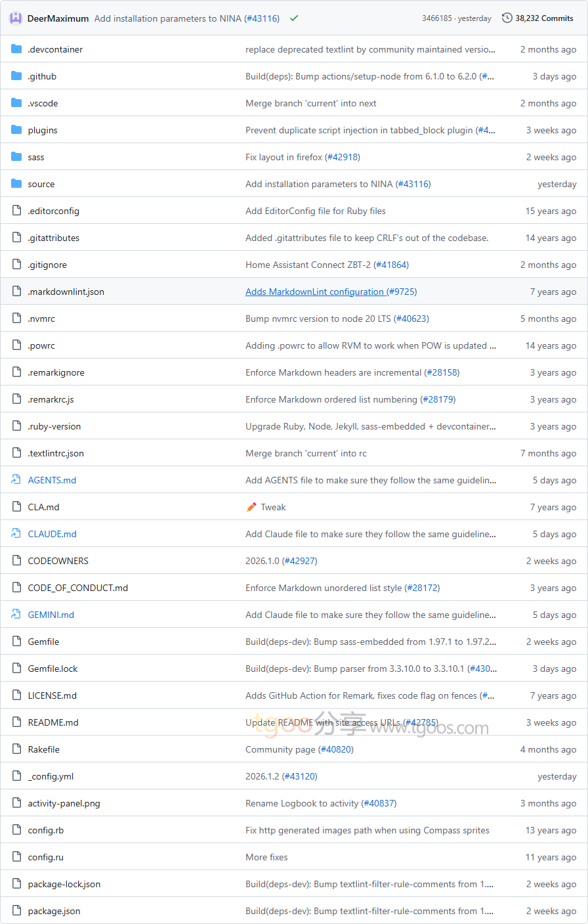The image size is (588, 924).
Task: Click the .gitignore file icon
Action: click(x=16, y=265)
